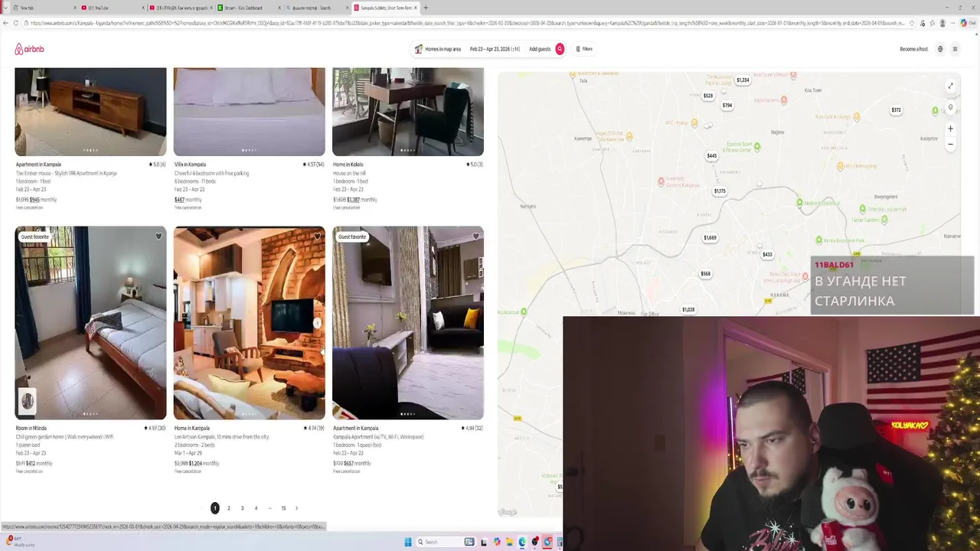The image size is (980, 551).
Task: Click the Room in Ntinda title
Action: 31,429
